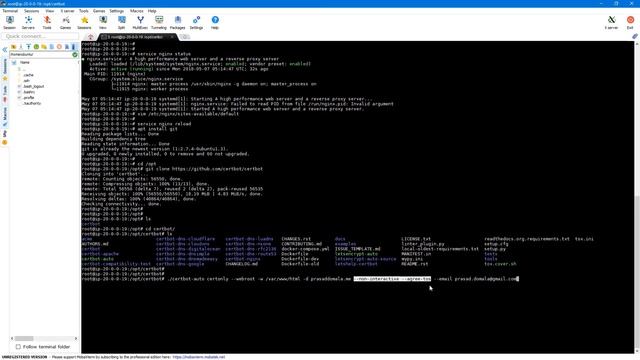Select the .cache folder
Viewport: 640px width, 360px height.
click(x=28, y=75)
